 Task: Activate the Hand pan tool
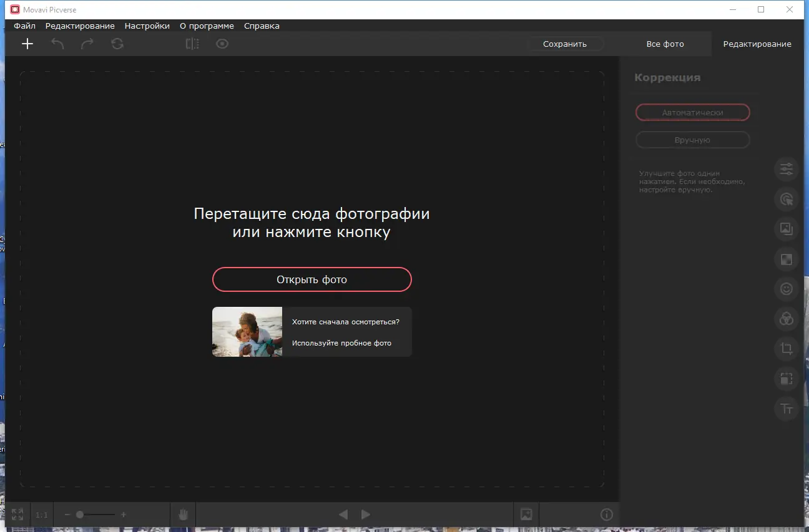coord(183,514)
